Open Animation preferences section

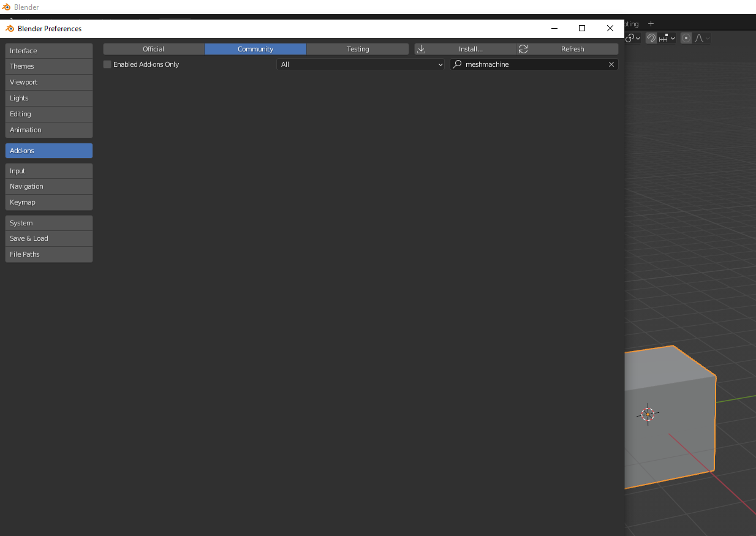click(49, 130)
